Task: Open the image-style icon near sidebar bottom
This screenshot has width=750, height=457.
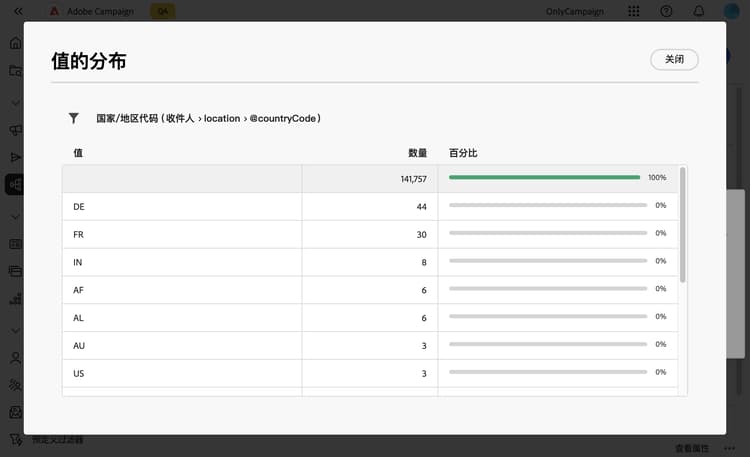Action: tap(15, 412)
